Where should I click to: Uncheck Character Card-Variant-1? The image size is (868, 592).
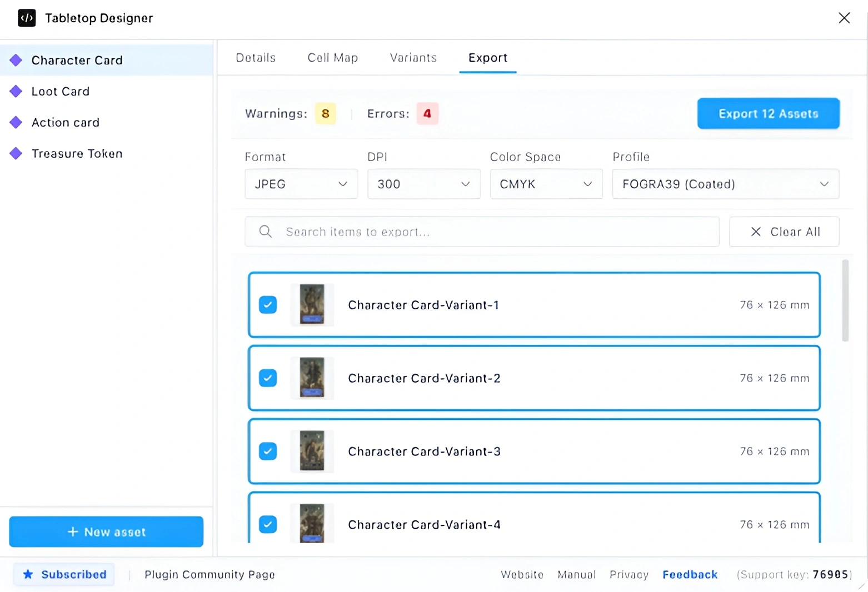(268, 305)
